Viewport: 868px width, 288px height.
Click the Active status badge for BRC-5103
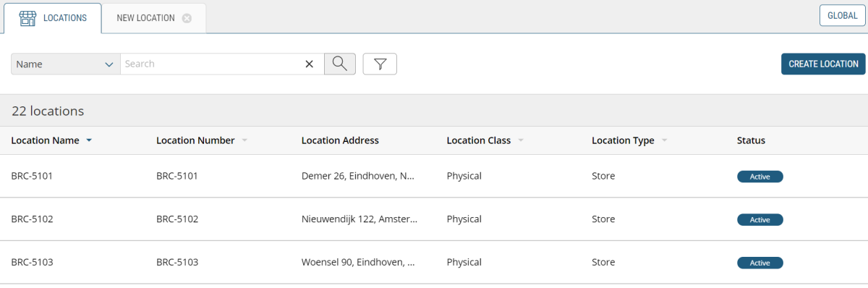[x=759, y=263]
